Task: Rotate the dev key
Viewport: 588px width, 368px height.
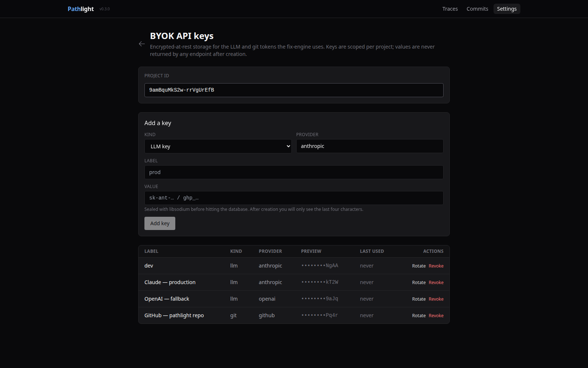Action: click(419, 266)
